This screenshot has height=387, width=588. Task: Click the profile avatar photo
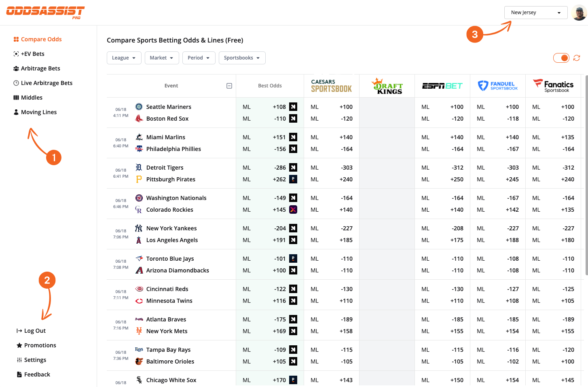point(579,12)
